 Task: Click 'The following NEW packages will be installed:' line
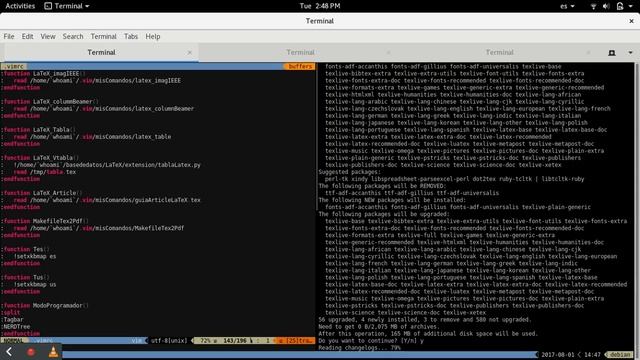[x=392, y=200]
